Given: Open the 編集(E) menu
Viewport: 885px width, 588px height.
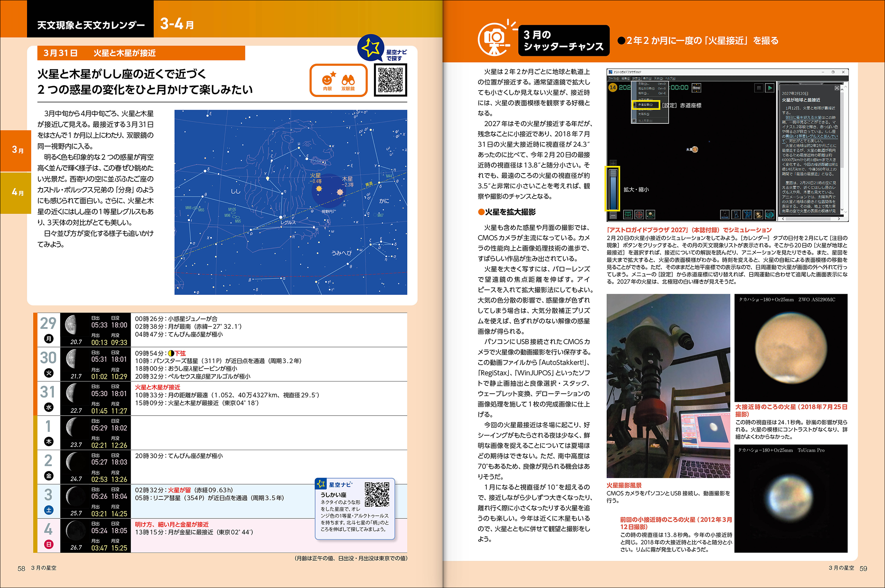Looking at the screenshot, I should coord(626,78).
